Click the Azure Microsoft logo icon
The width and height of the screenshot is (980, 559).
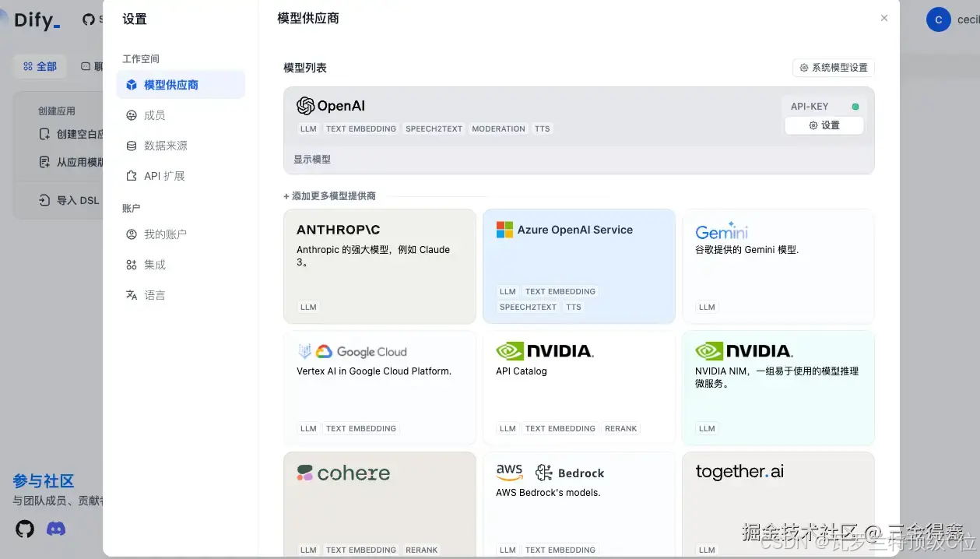504,230
